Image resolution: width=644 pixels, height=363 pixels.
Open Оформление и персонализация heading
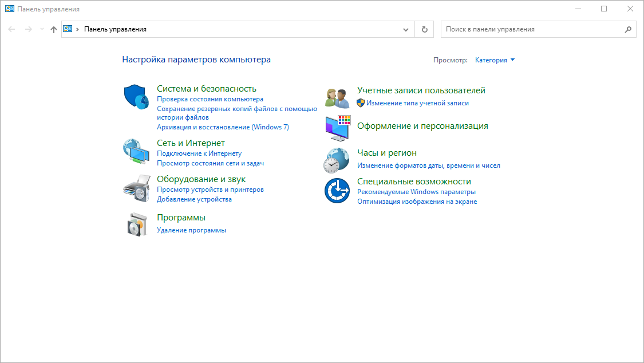(x=422, y=126)
